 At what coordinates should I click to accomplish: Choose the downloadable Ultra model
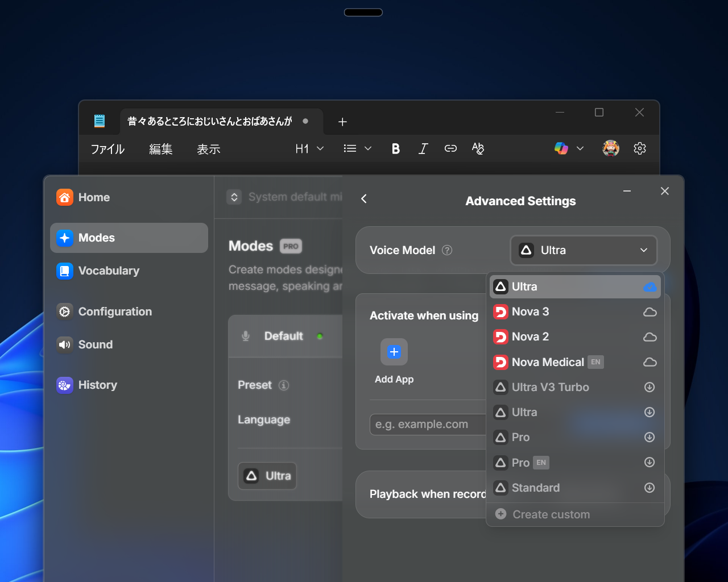[x=575, y=412]
